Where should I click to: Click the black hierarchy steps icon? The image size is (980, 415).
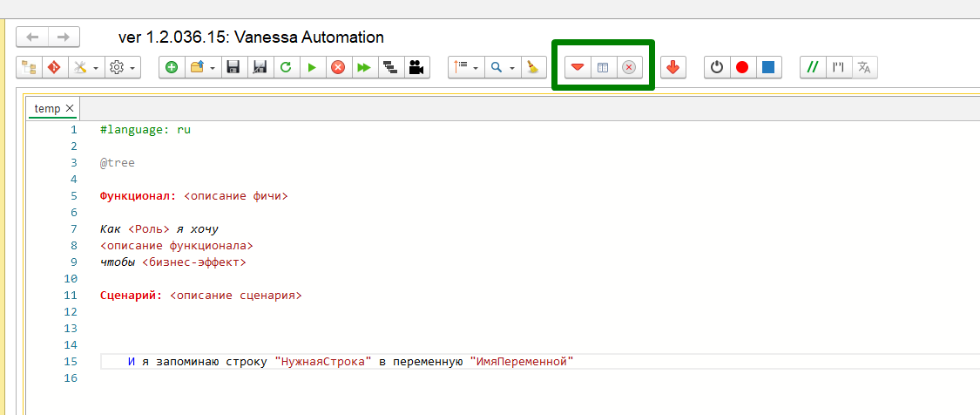[x=390, y=68]
